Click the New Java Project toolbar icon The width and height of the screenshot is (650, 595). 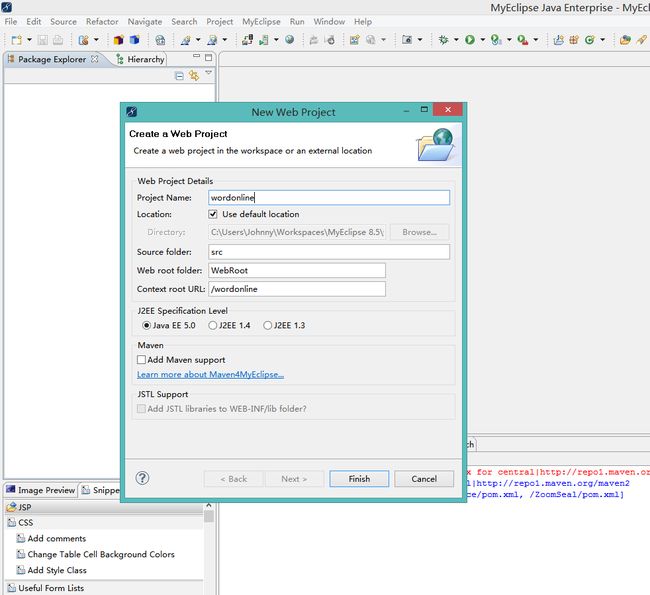pyautogui.click(x=559, y=40)
